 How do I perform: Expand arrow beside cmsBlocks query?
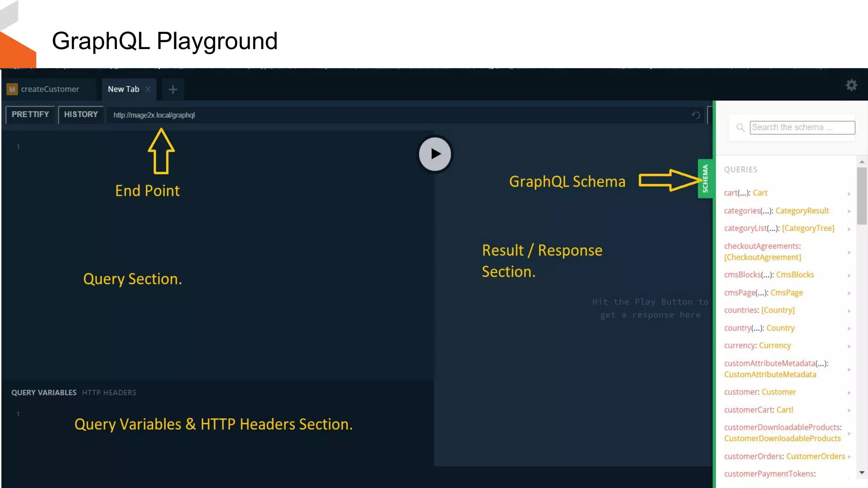(x=849, y=275)
